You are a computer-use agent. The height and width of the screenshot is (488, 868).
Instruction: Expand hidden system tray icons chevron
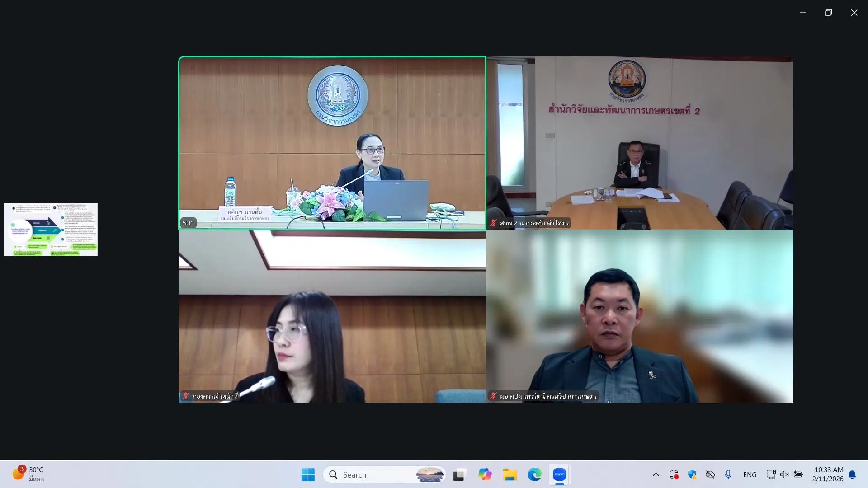[656, 474]
